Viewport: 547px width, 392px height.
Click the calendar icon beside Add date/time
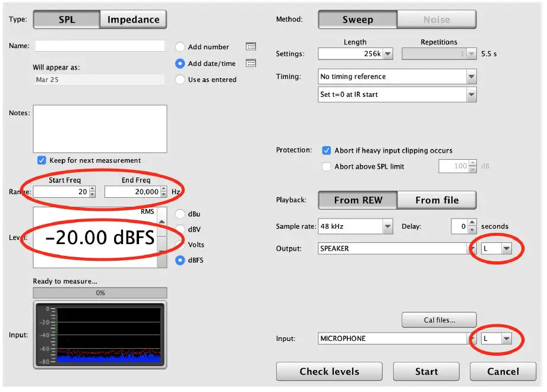250,63
